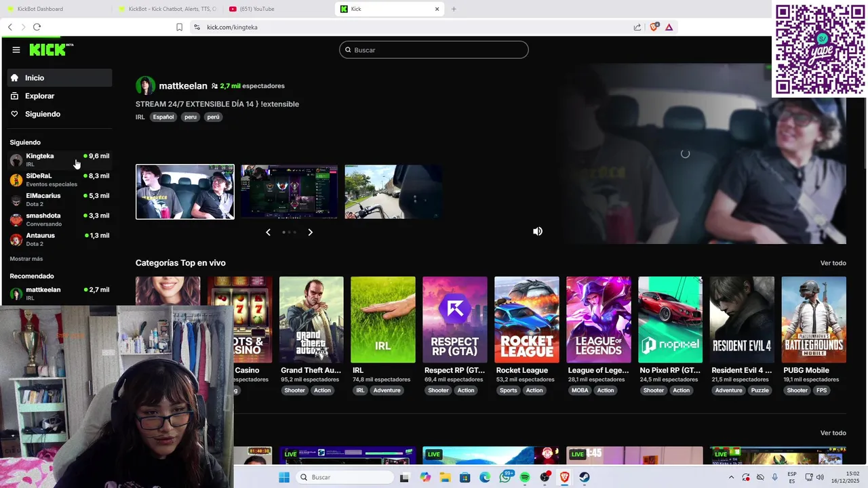The height and width of the screenshot is (488, 868).
Task: Bookmark this page in address bar
Action: point(179,27)
